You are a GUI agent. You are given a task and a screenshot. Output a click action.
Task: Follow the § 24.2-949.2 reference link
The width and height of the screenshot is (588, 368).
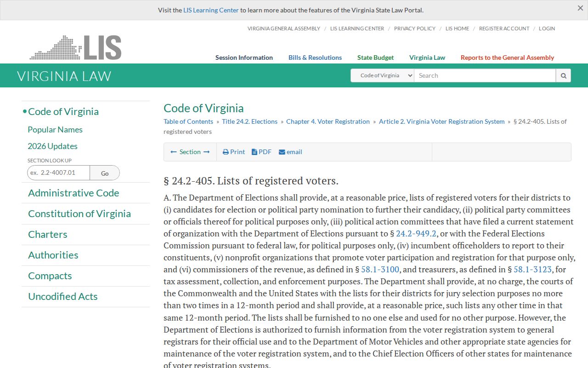pyautogui.click(x=416, y=234)
